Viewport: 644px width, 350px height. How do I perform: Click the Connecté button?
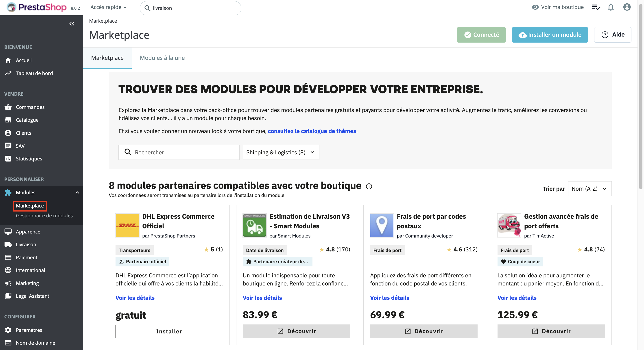(x=481, y=35)
